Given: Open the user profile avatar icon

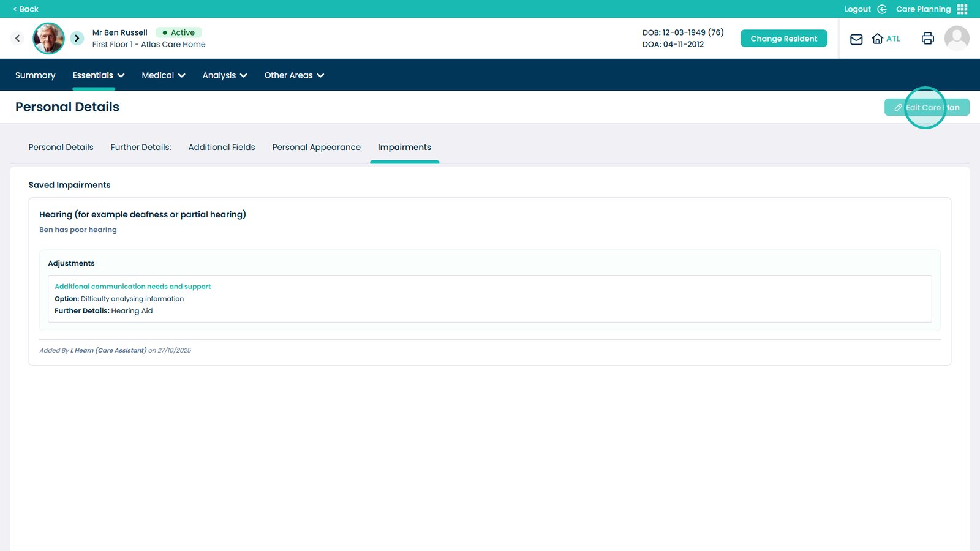Looking at the screenshot, I should point(956,38).
